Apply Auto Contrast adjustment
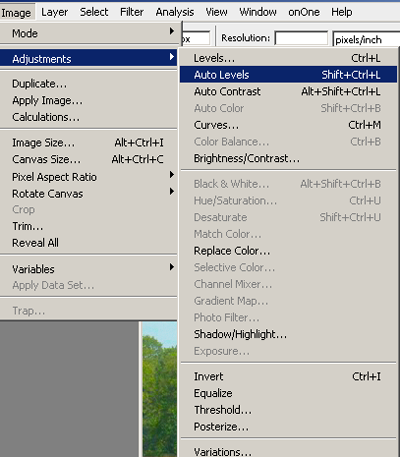This screenshot has width=400, height=457. (x=289, y=91)
